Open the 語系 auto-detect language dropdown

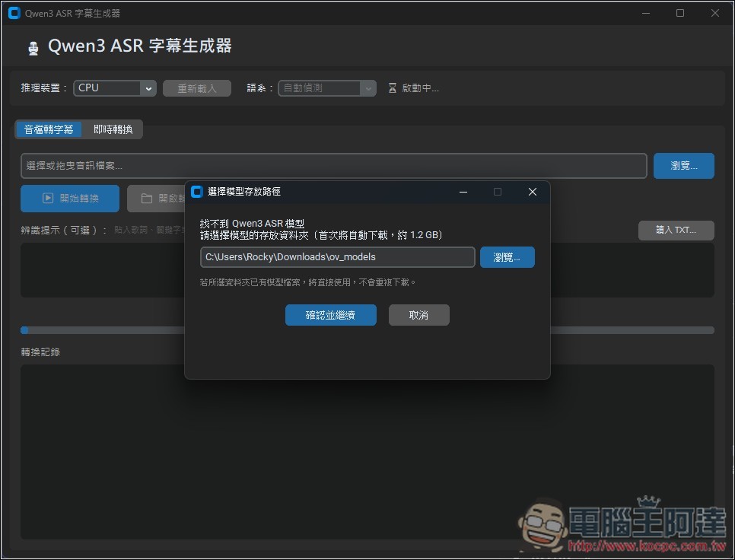click(x=326, y=87)
